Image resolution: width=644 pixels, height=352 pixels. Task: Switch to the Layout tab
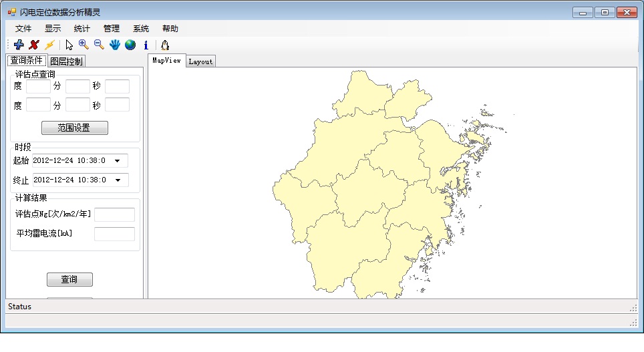point(200,61)
